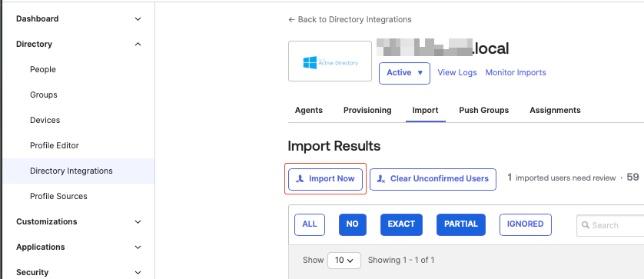The image size is (644, 279).
Task: Select the Import tab
Action: pos(425,110)
